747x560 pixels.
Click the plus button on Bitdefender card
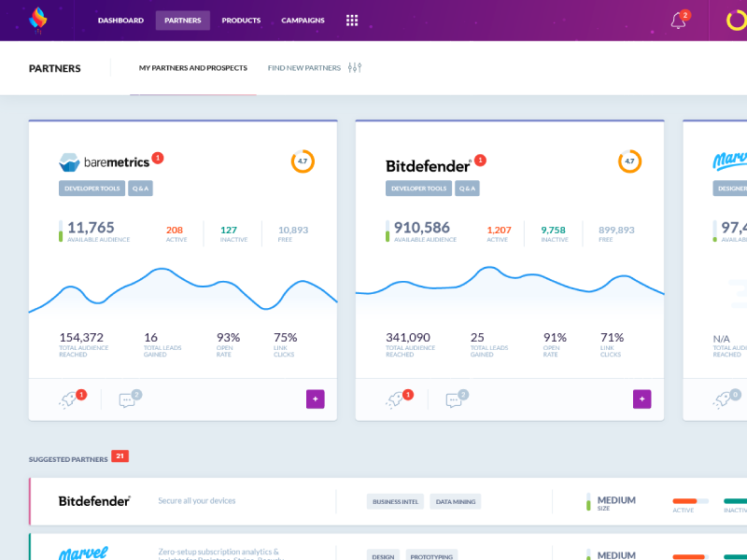point(641,399)
